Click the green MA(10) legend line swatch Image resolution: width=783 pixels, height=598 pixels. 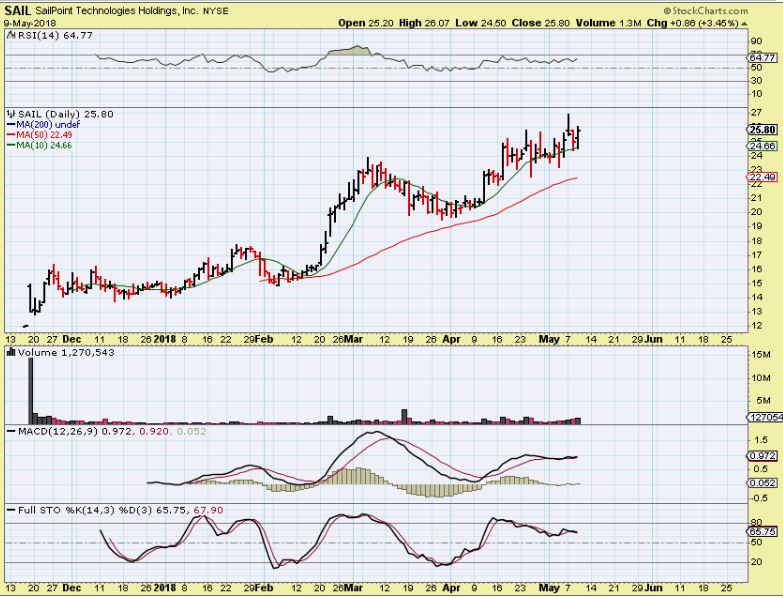coord(10,146)
